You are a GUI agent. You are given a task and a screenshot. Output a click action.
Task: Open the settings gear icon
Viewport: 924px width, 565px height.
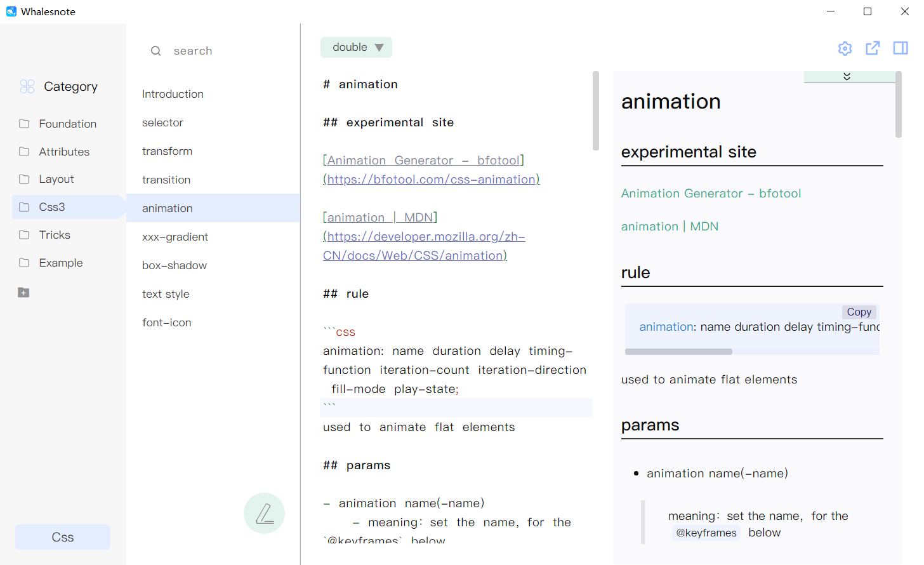click(845, 48)
